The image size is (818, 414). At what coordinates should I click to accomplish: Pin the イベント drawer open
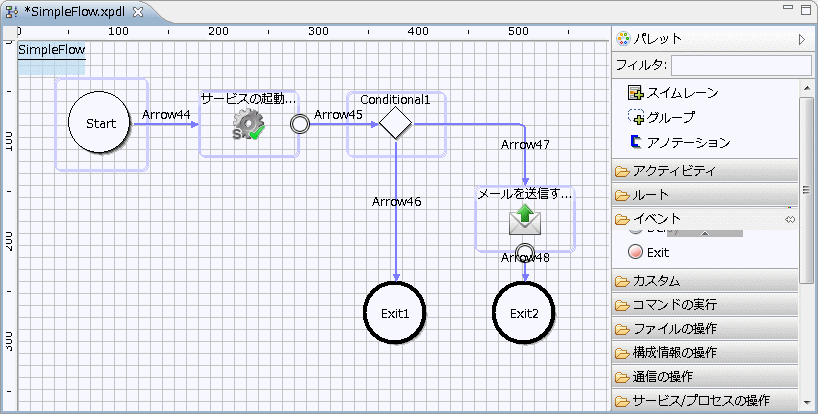click(x=790, y=220)
